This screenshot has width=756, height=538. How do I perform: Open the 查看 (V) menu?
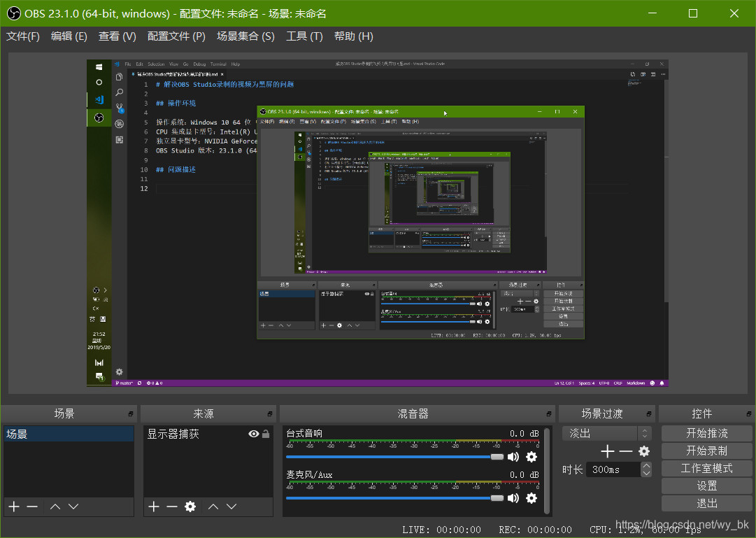coord(117,36)
